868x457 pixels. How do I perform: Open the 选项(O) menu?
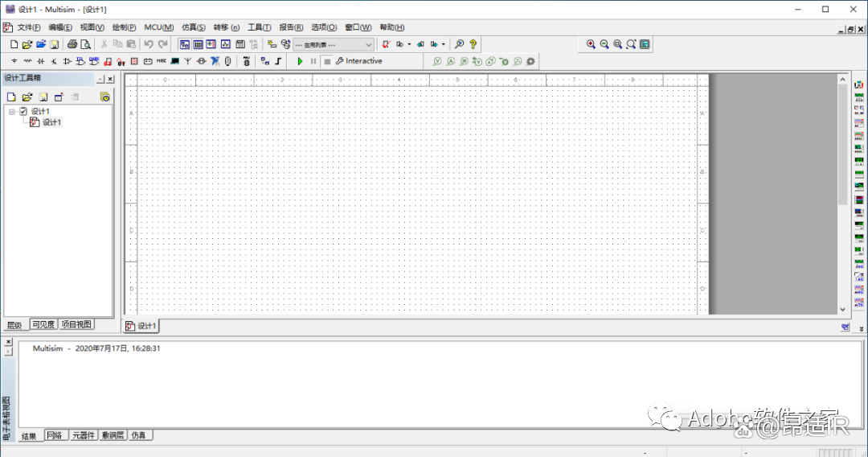[x=324, y=27]
